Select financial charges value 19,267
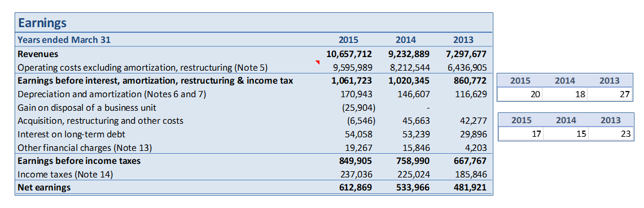644x208 pixels. point(359,148)
